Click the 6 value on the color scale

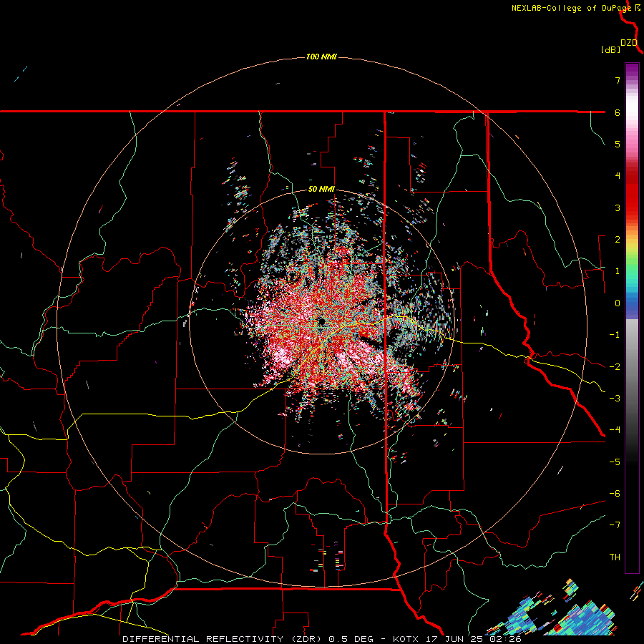coord(618,112)
